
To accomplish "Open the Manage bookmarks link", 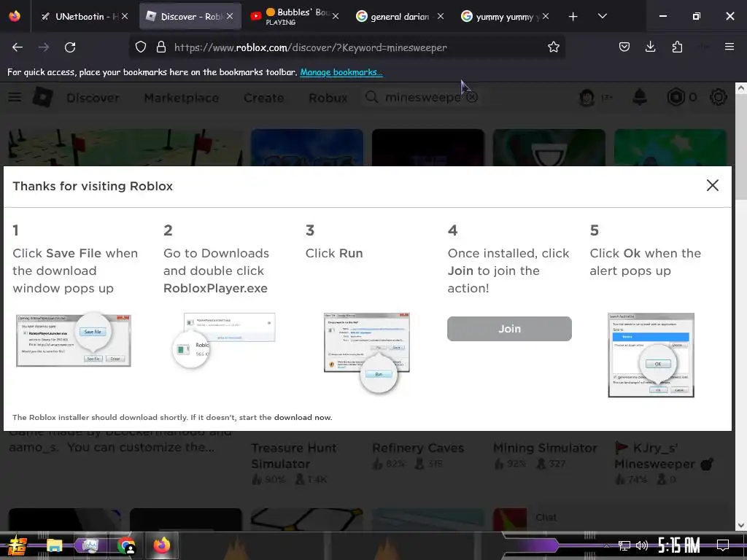I will click(341, 72).
